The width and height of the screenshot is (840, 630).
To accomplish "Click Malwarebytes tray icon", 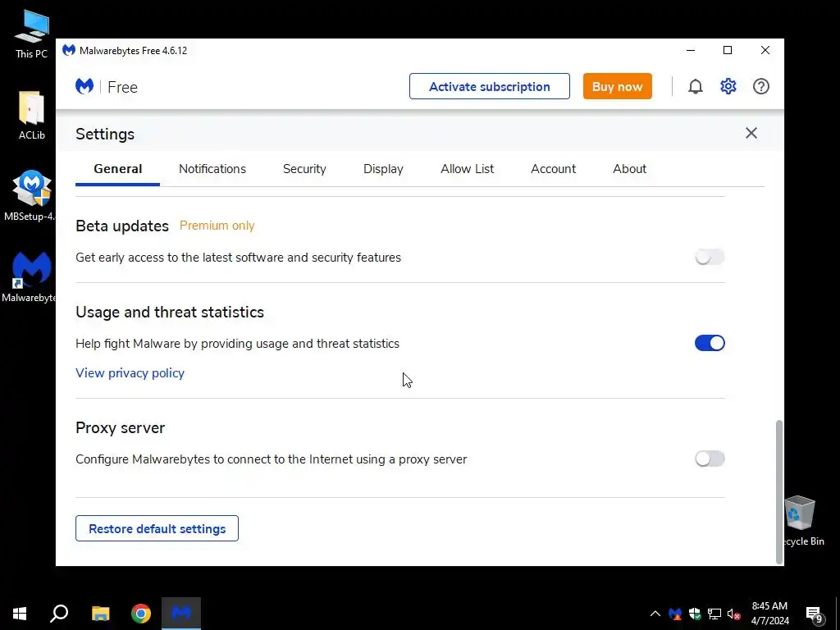I will [675, 614].
